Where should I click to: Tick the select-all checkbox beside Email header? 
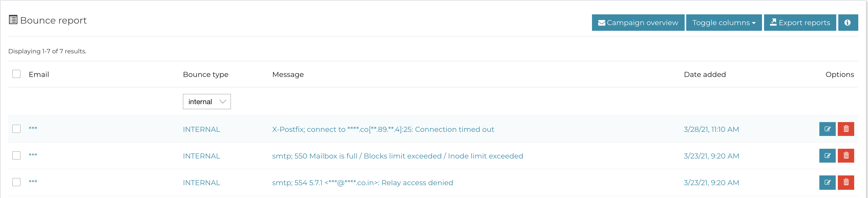tap(16, 74)
